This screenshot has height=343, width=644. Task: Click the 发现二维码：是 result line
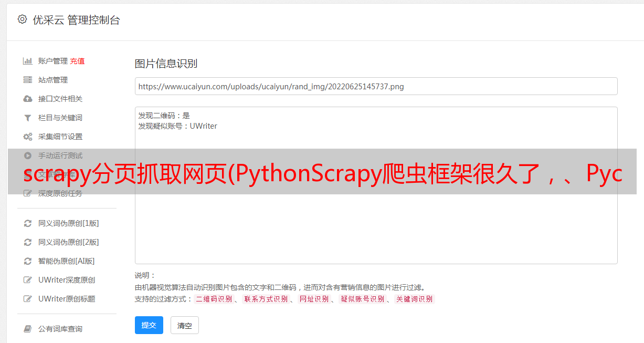pos(164,116)
